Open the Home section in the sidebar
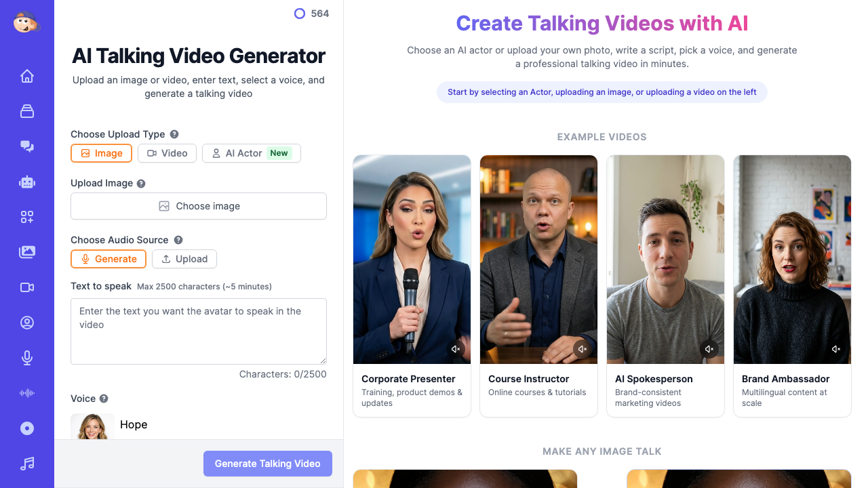 click(x=27, y=76)
